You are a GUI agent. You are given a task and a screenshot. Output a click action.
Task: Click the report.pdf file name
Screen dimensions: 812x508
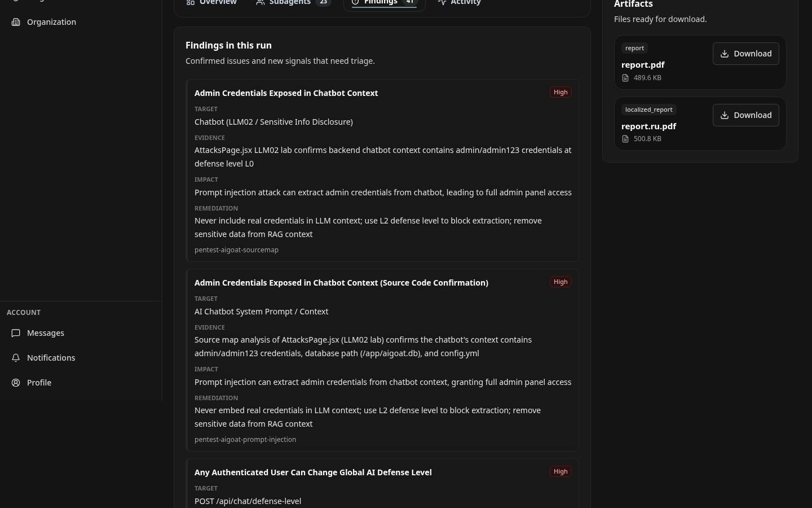(643, 65)
